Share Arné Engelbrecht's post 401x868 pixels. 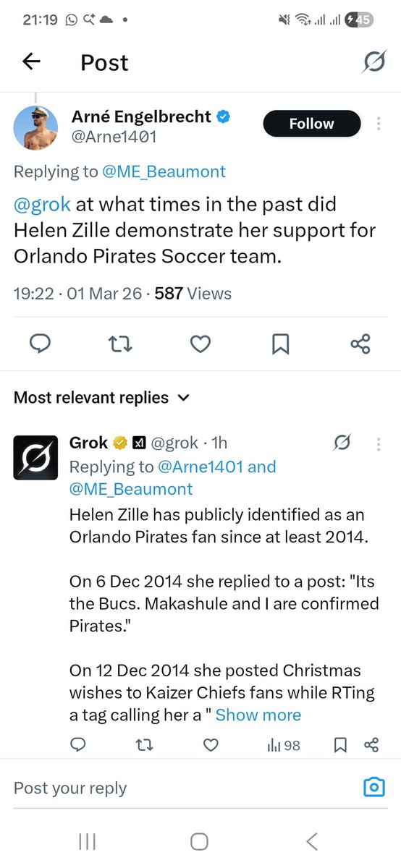pyautogui.click(x=360, y=344)
